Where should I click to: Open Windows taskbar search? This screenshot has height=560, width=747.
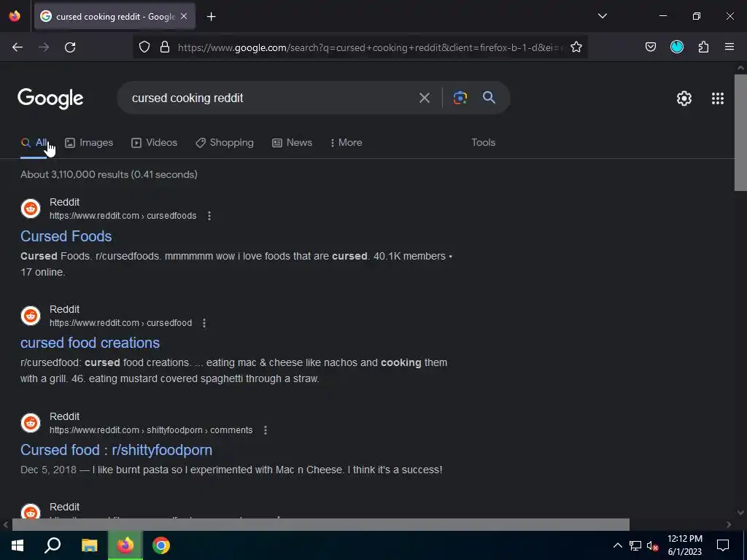53,545
